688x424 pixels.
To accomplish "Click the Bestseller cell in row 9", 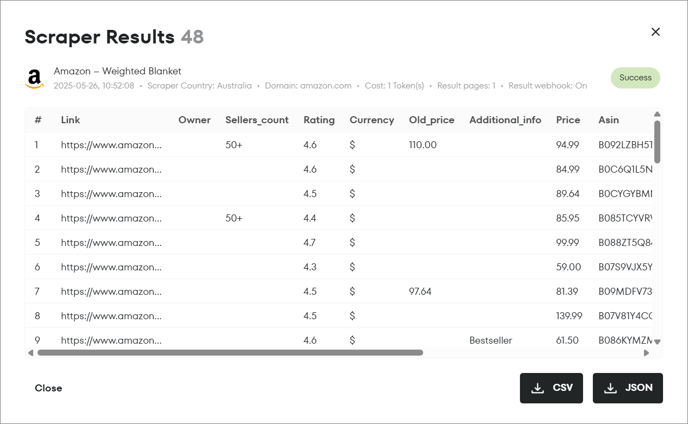I will [491, 340].
